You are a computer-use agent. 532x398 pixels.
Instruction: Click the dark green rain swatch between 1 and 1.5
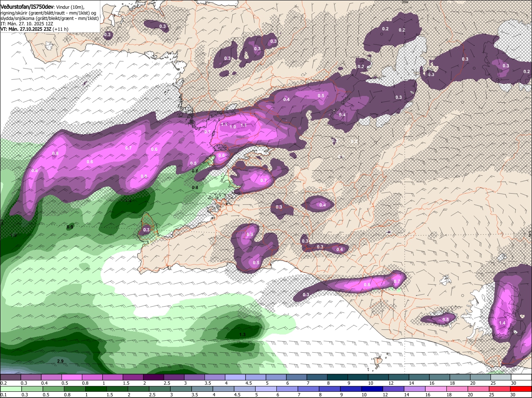pyautogui.click(x=96, y=389)
